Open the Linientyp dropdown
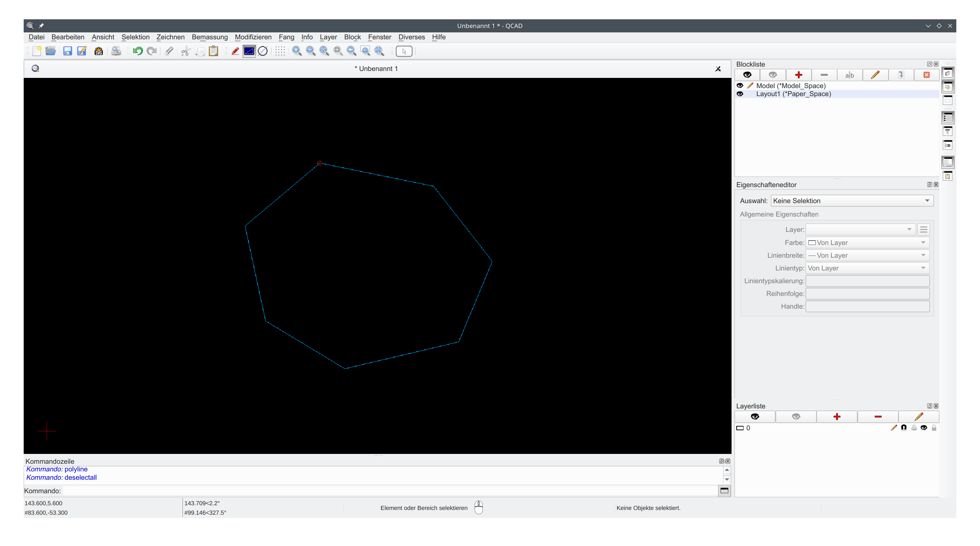 pos(867,268)
